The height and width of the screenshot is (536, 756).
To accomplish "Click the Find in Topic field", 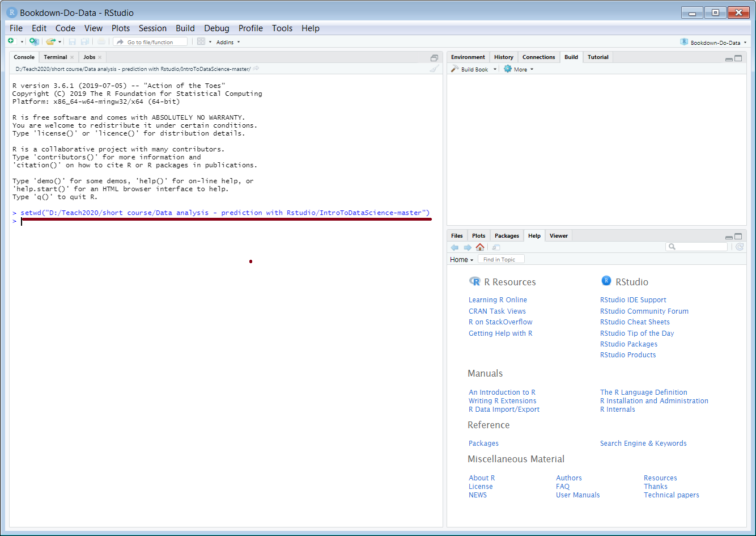I will pos(501,259).
